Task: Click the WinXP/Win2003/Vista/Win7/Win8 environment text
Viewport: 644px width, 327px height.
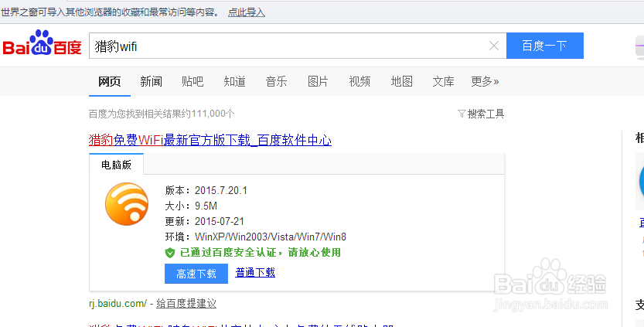Action: (271, 237)
